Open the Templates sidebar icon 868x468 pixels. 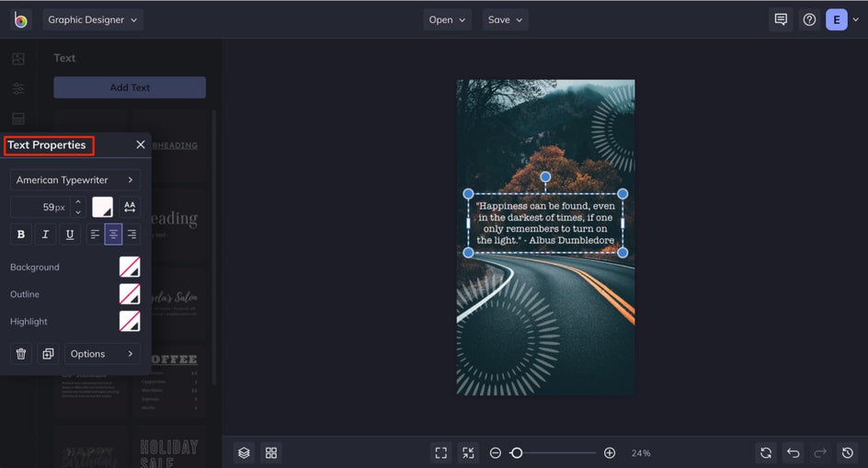pos(18,119)
